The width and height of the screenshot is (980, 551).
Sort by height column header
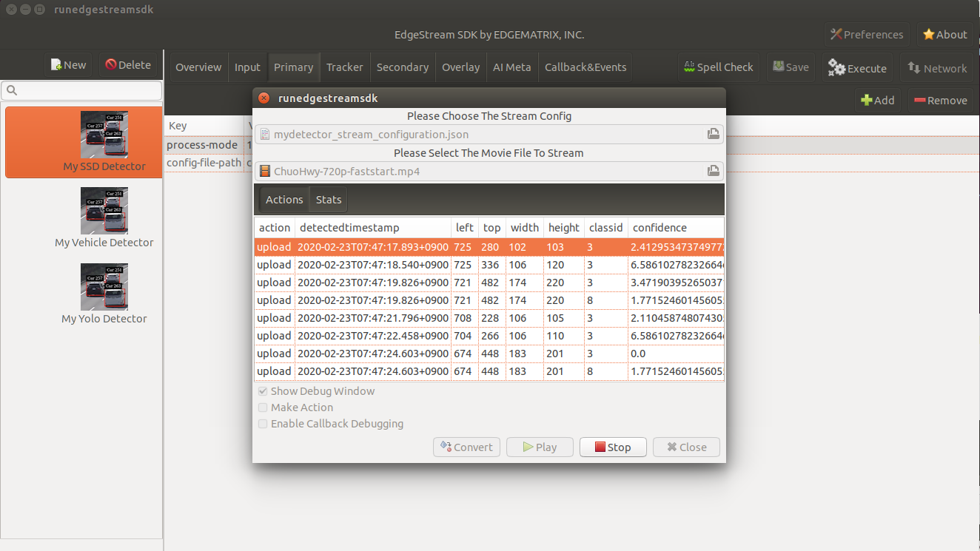(564, 228)
